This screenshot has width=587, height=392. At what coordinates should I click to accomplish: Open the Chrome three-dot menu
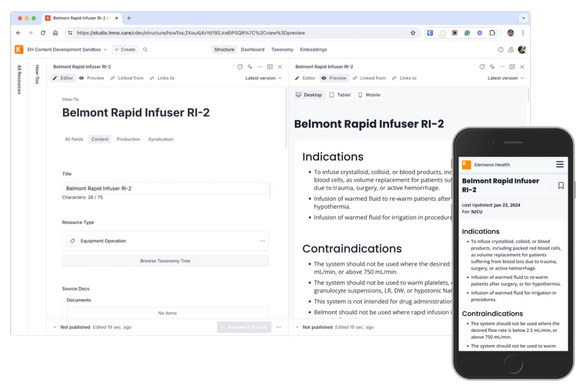[x=523, y=33]
